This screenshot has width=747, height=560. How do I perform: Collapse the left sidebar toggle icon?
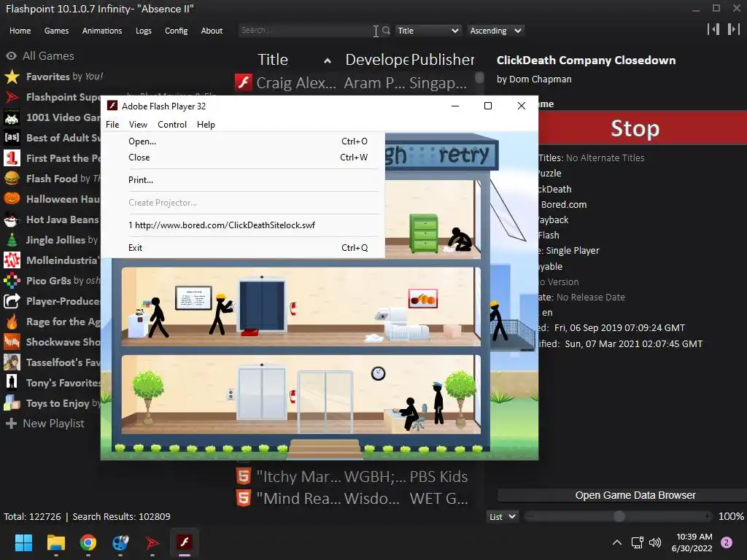point(713,29)
